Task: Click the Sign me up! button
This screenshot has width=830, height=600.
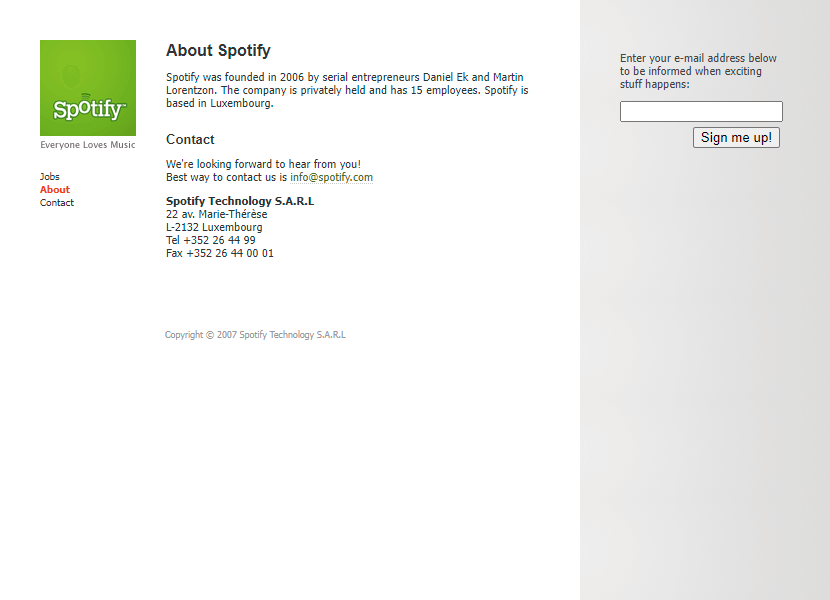Action: 736,138
